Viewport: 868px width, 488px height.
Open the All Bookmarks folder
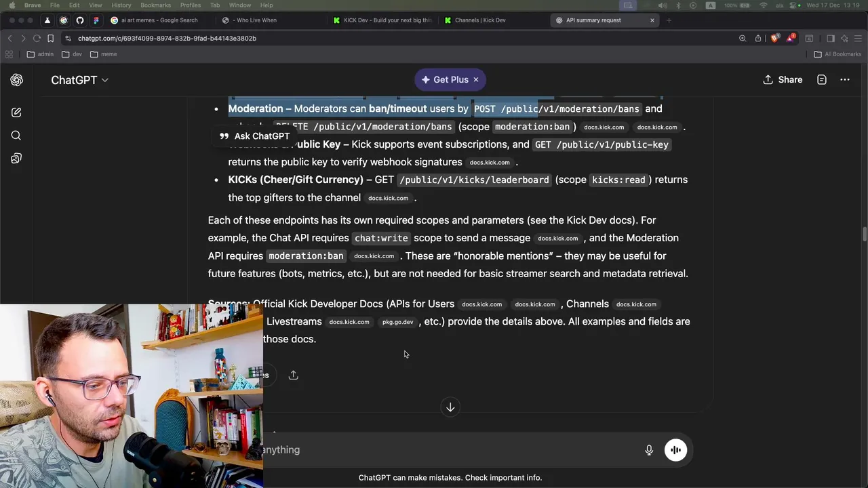pos(837,54)
